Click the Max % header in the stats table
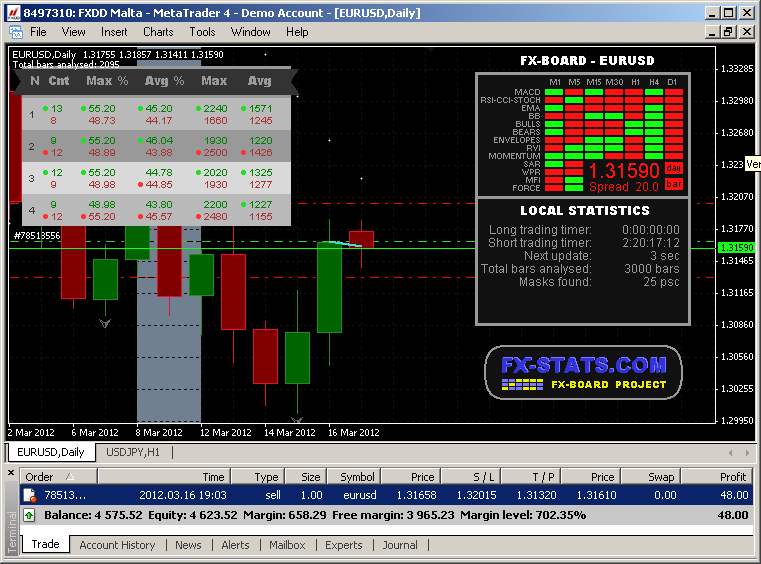Viewport: 761px width, 564px height. (x=107, y=81)
